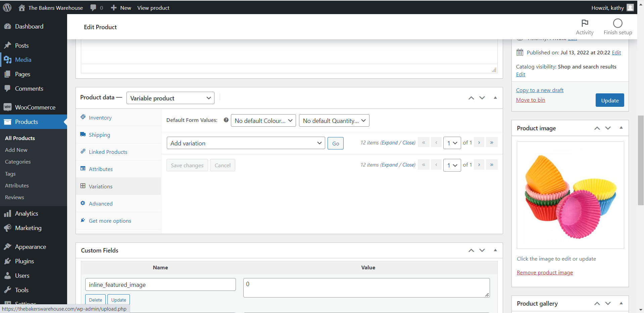Click the cupcake cases product image
The width and height of the screenshot is (644, 313).
pyautogui.click(x=570, y=195)
